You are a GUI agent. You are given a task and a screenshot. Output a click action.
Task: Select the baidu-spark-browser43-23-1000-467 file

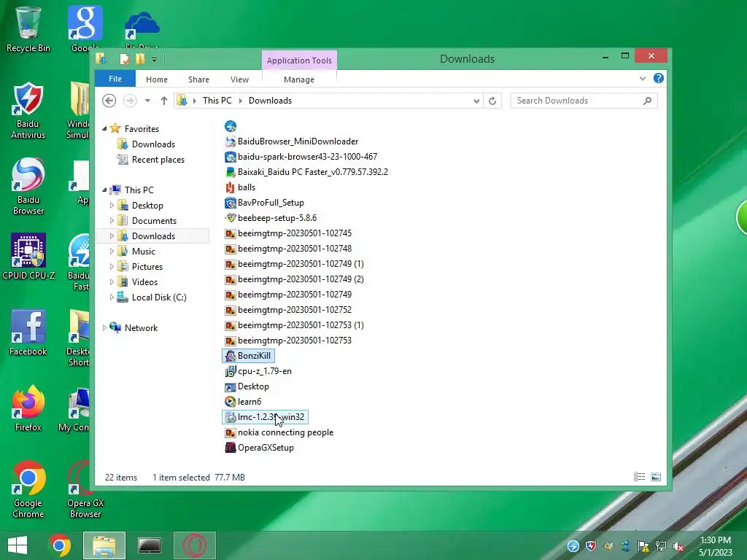coord(301,157)
